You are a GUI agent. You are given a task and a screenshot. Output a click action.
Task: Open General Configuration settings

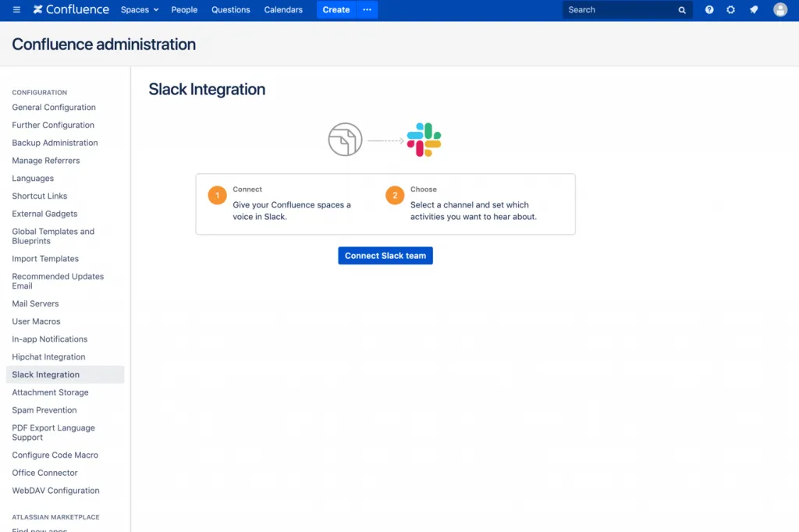click(54, 108)
